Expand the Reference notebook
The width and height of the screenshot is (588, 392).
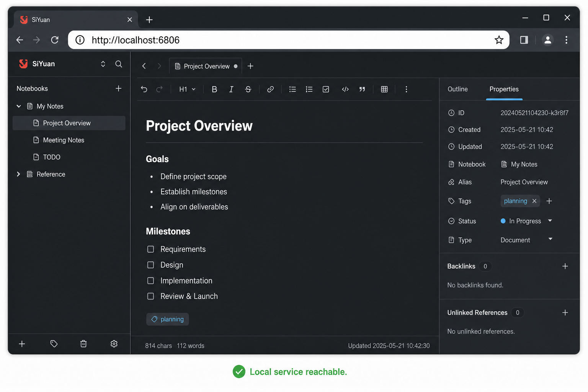18,174
